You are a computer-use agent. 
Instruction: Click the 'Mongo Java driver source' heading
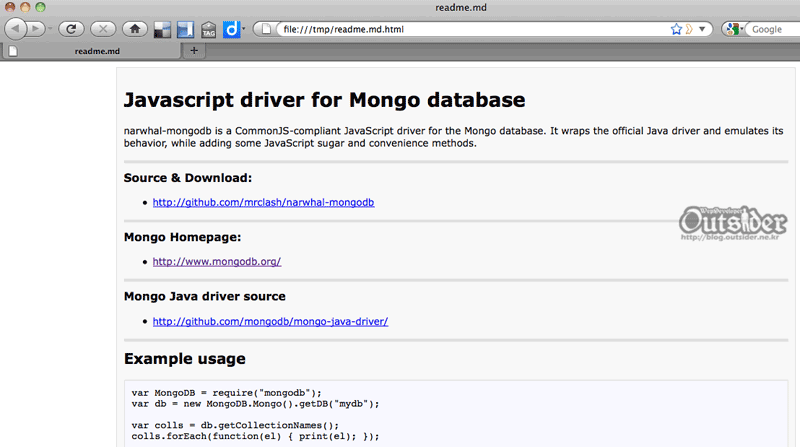coord(205,296)
